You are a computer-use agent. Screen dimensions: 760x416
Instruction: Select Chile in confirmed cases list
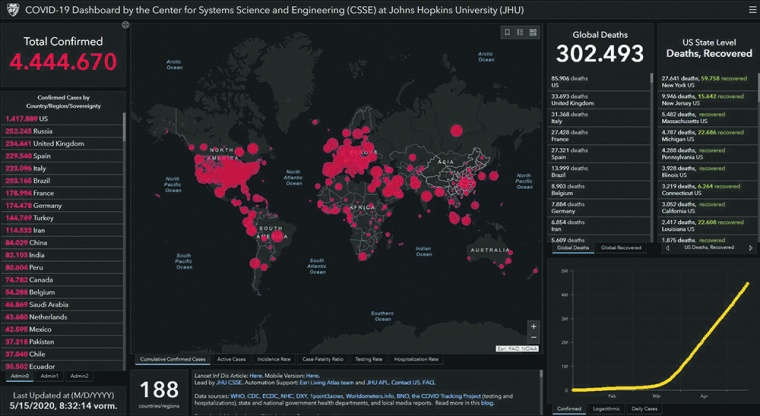pos(62,354)
